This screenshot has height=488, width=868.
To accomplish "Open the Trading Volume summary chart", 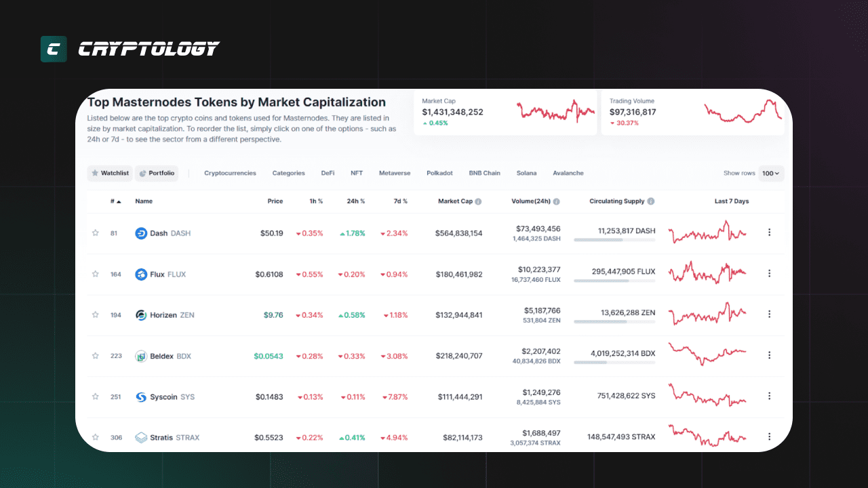I will click(x=743, y=111).
